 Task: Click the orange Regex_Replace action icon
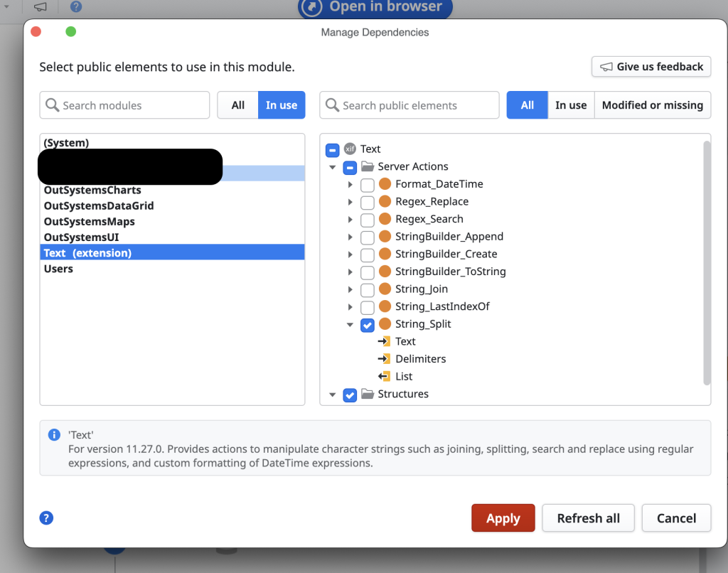pyautogui.click(x=385, y=201)
